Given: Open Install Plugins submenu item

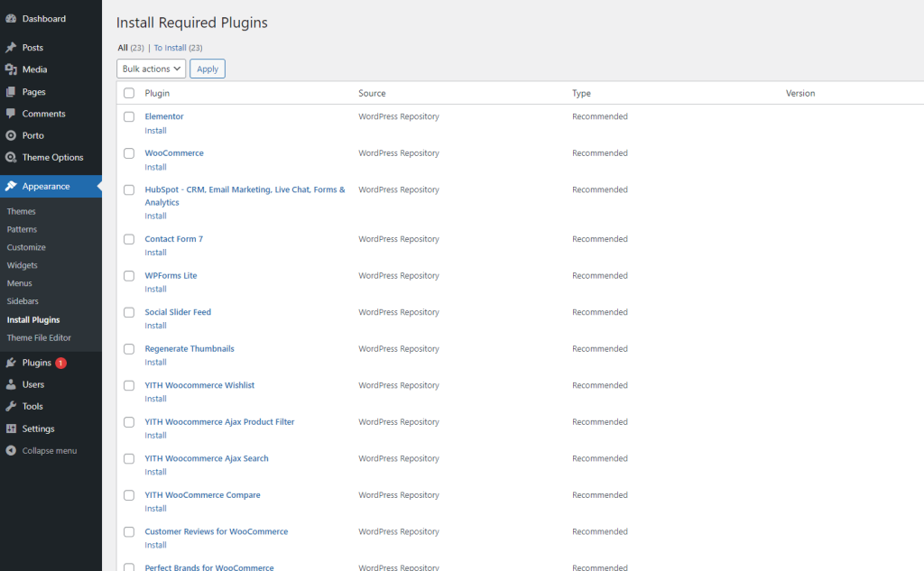Looking at the screenshot, I should coord(33,320).
